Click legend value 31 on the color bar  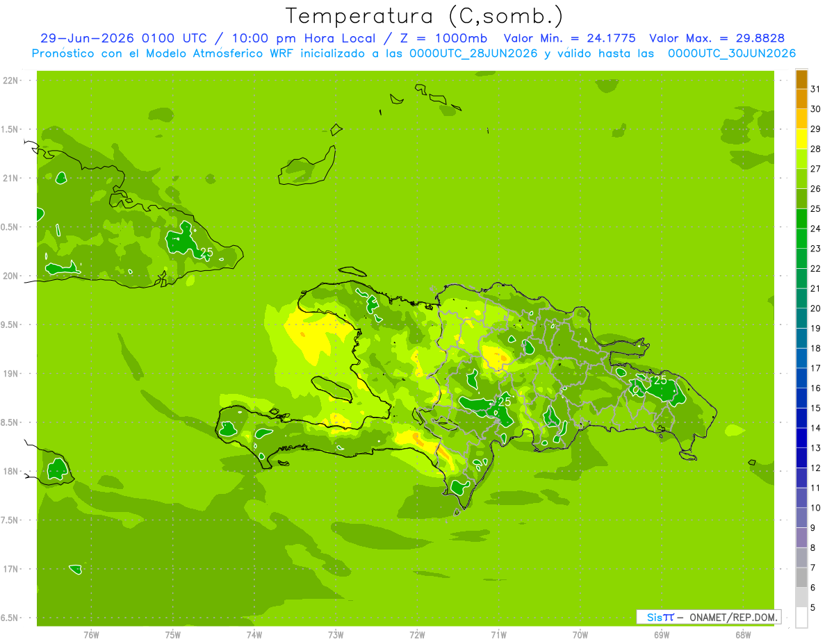(815, 88)
